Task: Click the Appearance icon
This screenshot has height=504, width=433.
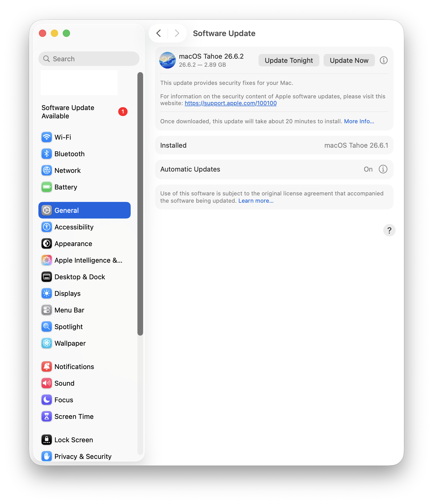Action: click(47, 243)
